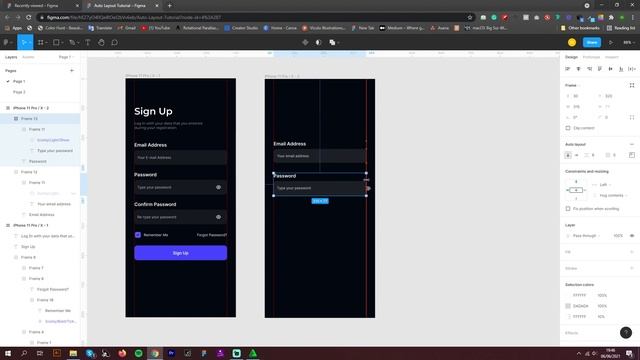
Task: Open alignment and padding box icon
Action: (x=632, y=155)
